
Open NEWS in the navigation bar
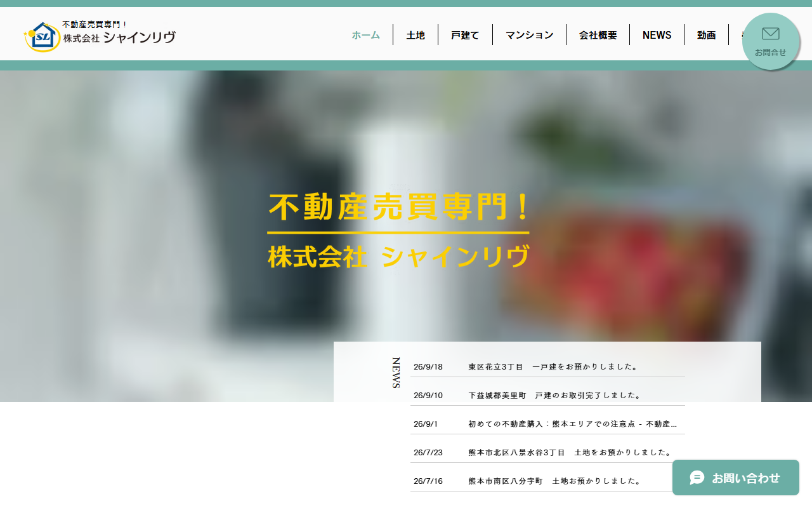coord(657,35)
